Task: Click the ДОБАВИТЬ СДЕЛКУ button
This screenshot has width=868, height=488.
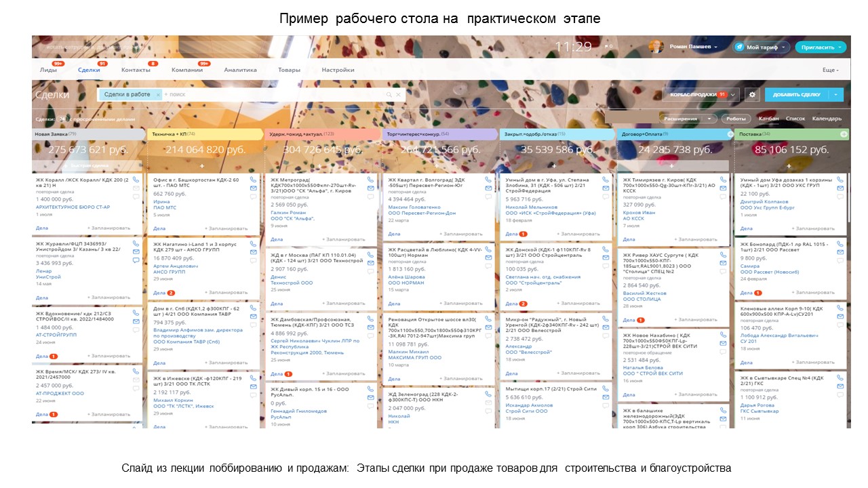Action: click(796, 95)
